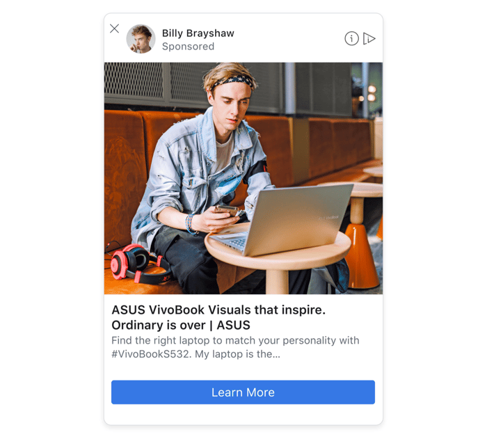Click the AdChoices triangle icon
This screenshot has height=448, width=487.
tap(369, 39)
